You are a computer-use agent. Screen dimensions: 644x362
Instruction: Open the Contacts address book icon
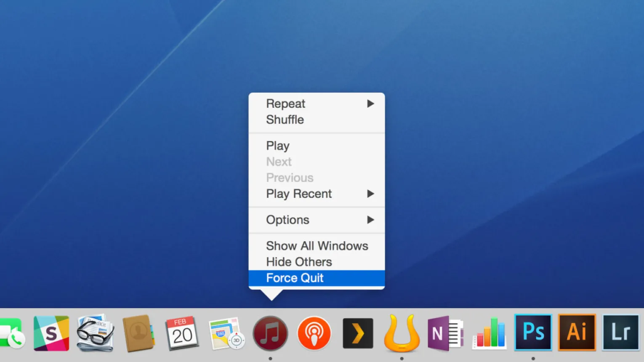pos(139,333)
